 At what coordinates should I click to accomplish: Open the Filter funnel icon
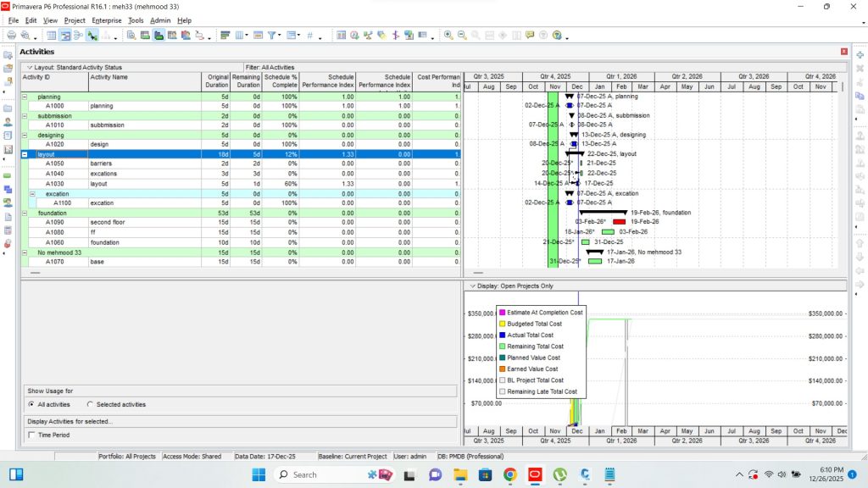[273, 36]
